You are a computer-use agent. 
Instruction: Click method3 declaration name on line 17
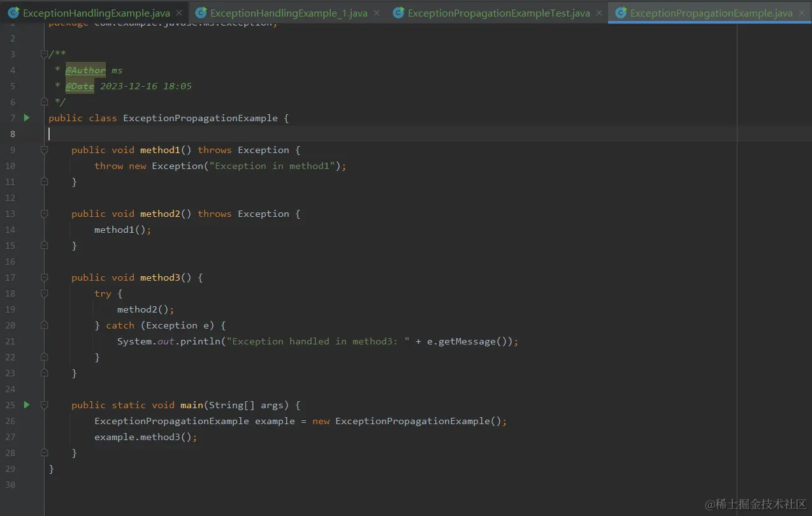click(161, 277)
